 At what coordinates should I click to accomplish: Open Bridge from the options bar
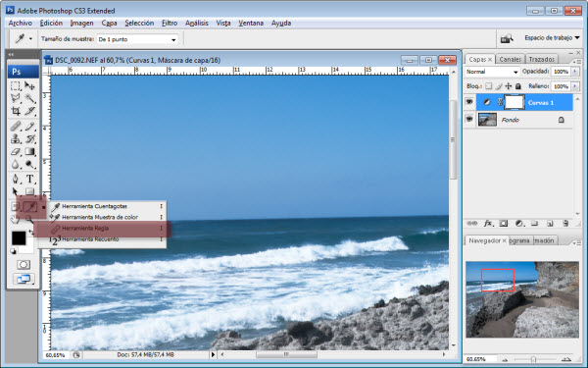coord(507,38)
